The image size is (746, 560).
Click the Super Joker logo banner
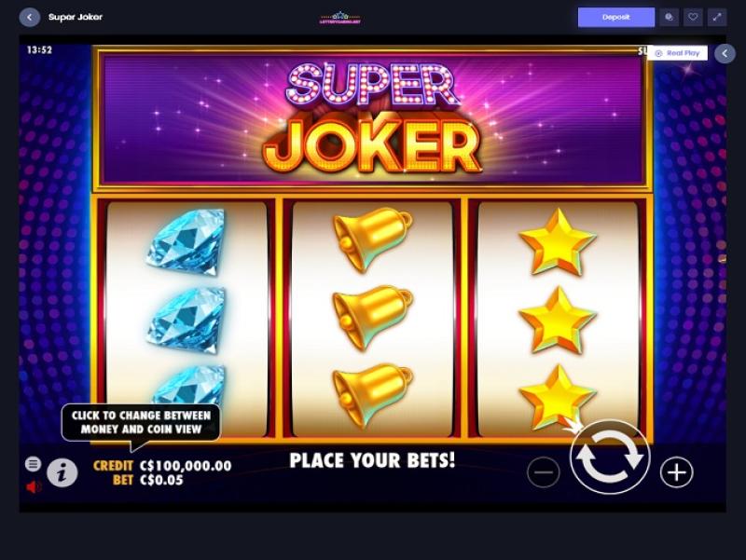pyautogui.click(x=372, y=118)
